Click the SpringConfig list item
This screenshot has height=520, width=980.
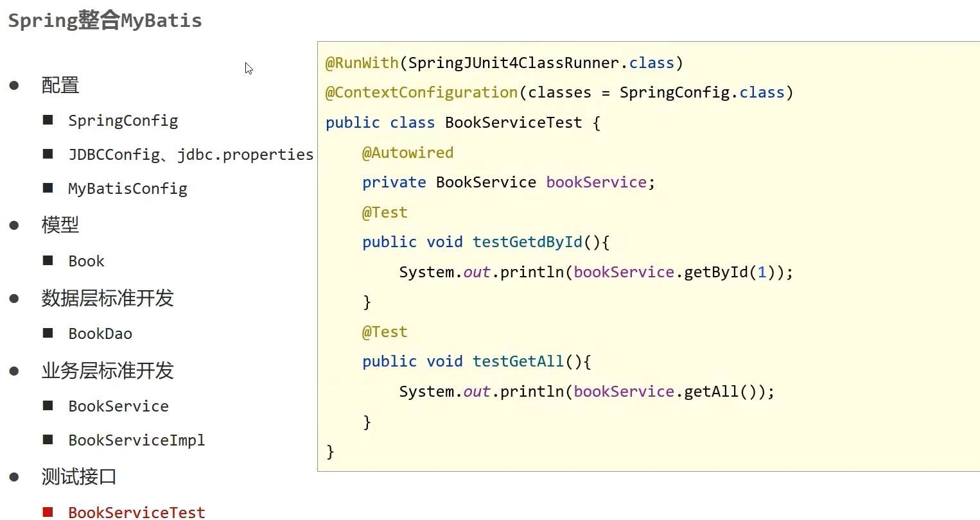coord(123,121)
